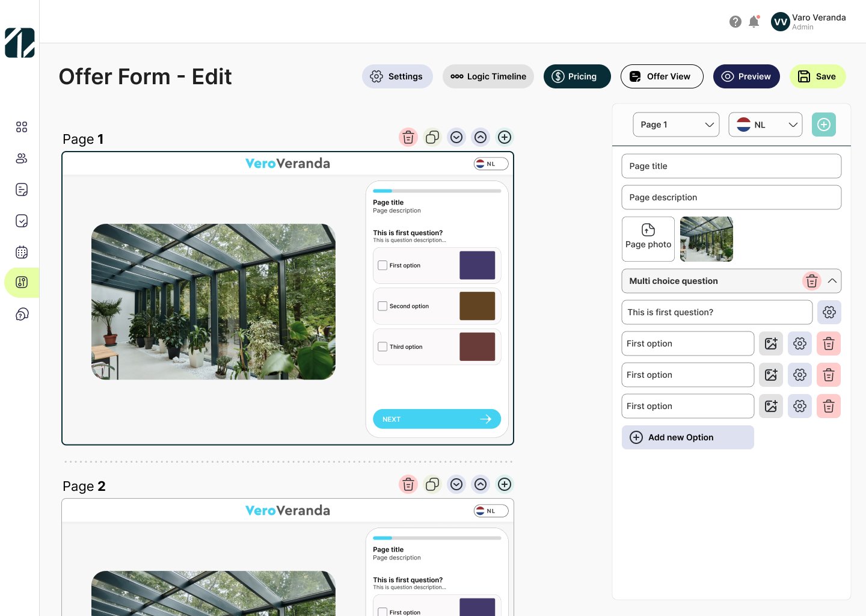Click the green plus button in side panel

pyautogui.click(x=823, y=125)
